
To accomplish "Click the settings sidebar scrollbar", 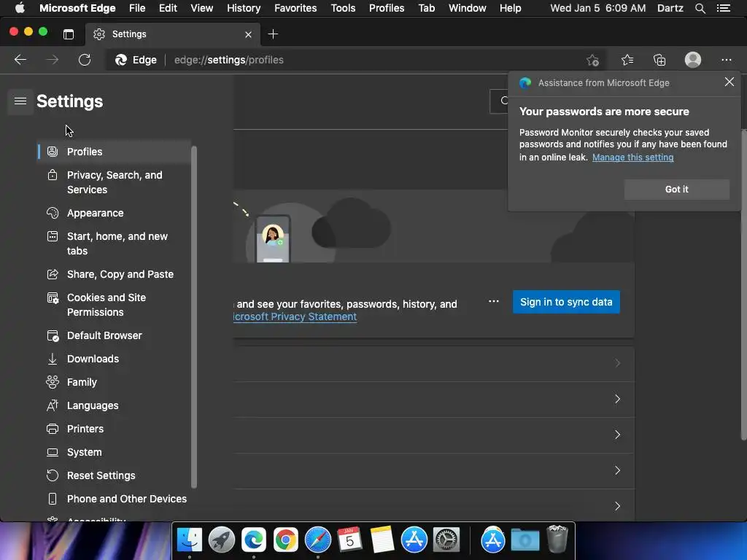I will click(194, 316).
